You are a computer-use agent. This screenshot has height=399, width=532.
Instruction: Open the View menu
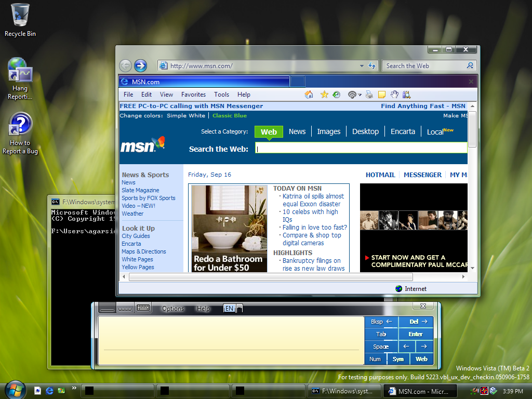tap(166, 95)
